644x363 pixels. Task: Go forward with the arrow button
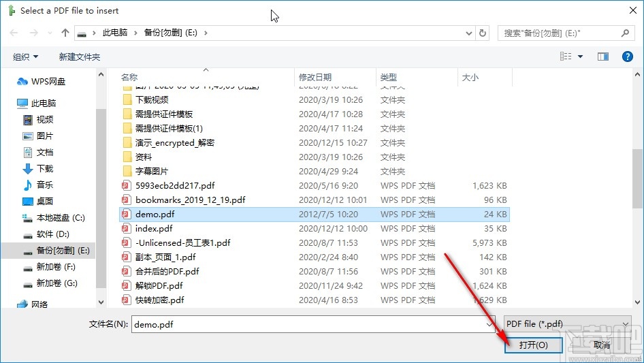[33, 33]
